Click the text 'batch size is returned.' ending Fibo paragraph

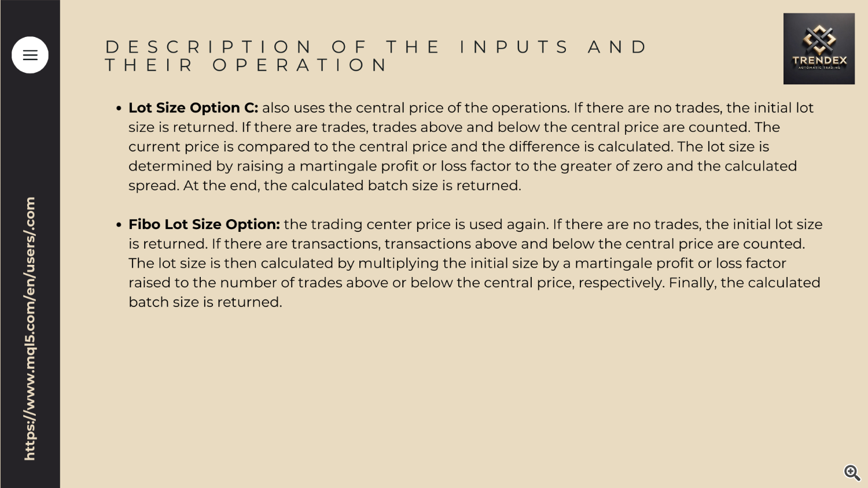[205, 302]
